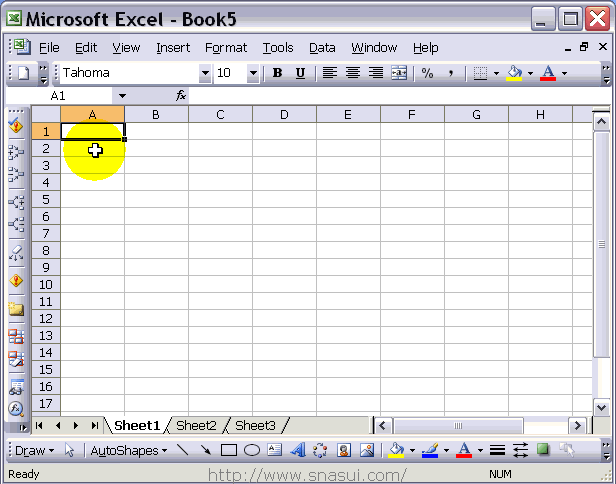Open the Draw menu button
Screen dimensions: 616x484
pos(34,450)
